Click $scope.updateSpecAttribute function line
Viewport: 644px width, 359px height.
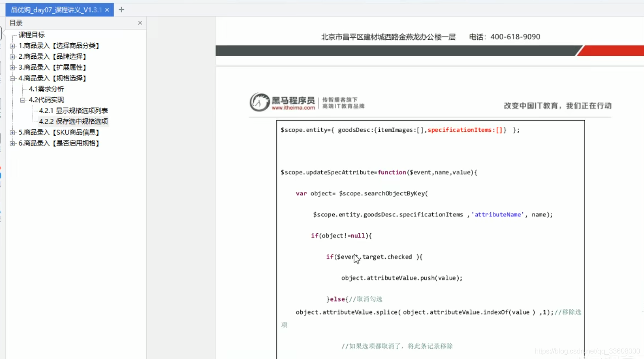(379, 172)
